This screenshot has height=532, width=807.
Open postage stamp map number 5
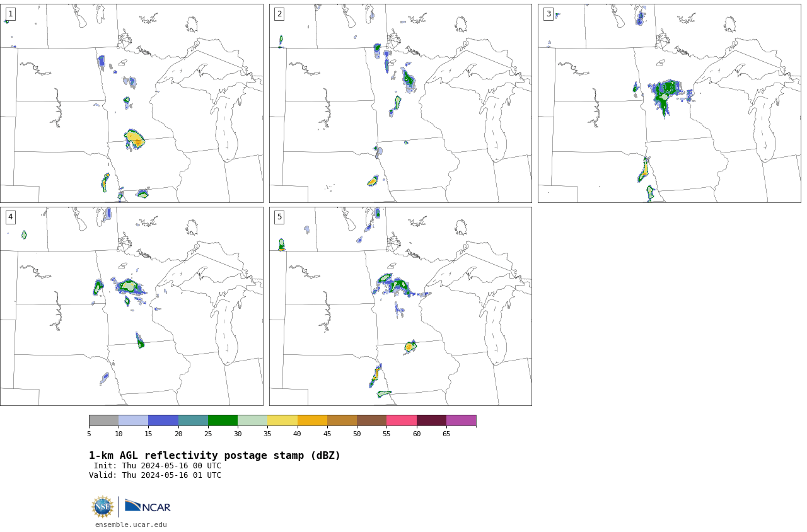[x=400, y=306]
